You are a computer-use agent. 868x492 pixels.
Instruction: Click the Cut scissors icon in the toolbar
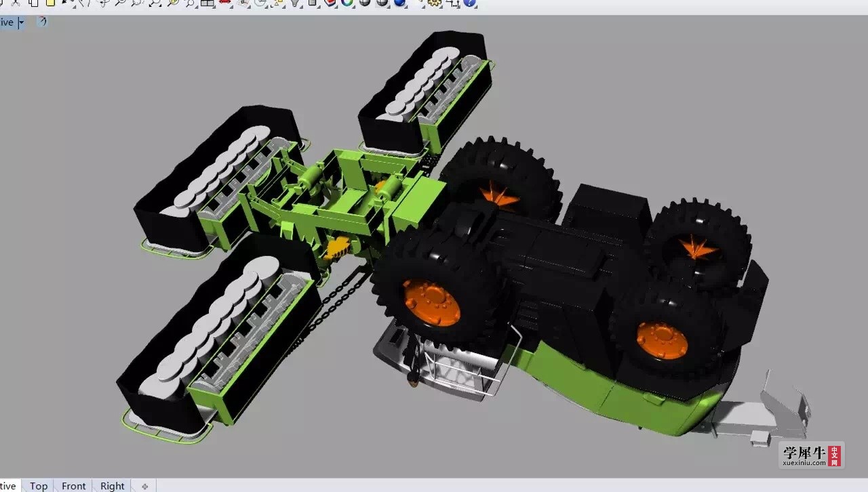click(x=15, y=3)
